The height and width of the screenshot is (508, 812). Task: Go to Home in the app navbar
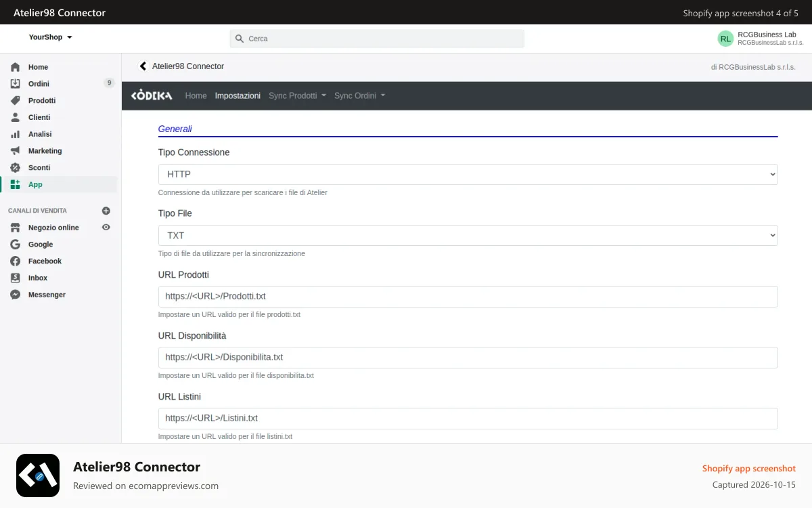click(x=196, y=96)
